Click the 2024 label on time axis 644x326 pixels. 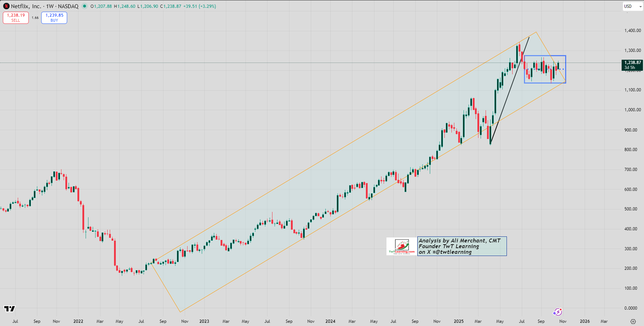330,321
